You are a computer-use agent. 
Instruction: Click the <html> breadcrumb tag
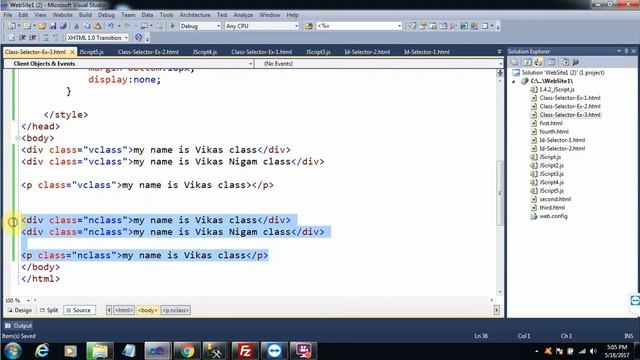[124, 310]
